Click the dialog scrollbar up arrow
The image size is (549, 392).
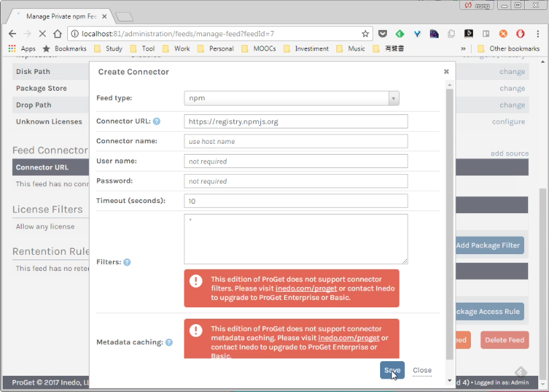click(449, 84)
